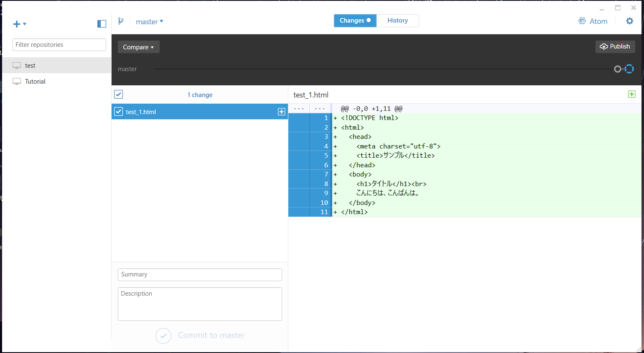Click the blue dashed ring on the timeline
Viewport: 644px width, 353px height.
629,69
